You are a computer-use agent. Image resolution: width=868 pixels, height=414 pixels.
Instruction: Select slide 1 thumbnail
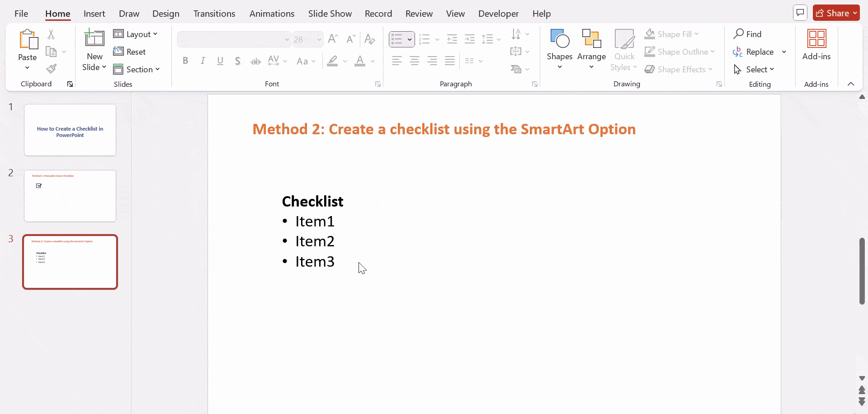click(x=70, y=130)
